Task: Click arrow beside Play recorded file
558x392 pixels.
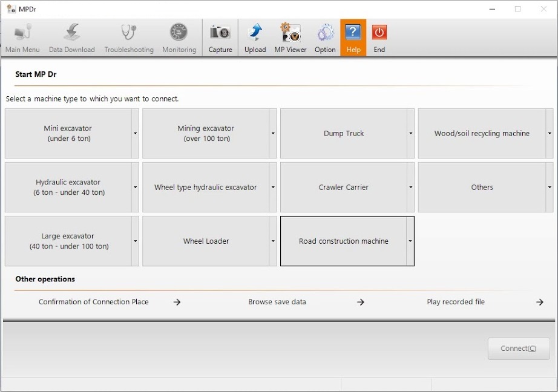Action: click(x=540, y=302)
